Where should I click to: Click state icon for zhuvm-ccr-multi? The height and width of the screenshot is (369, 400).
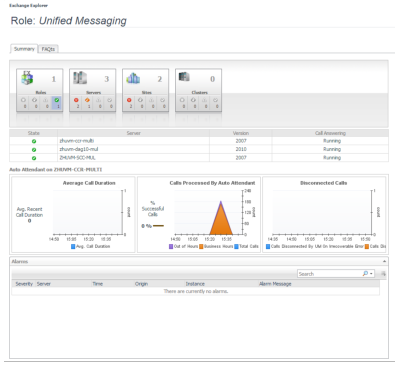pyautogui.click(x=34, y=141)
